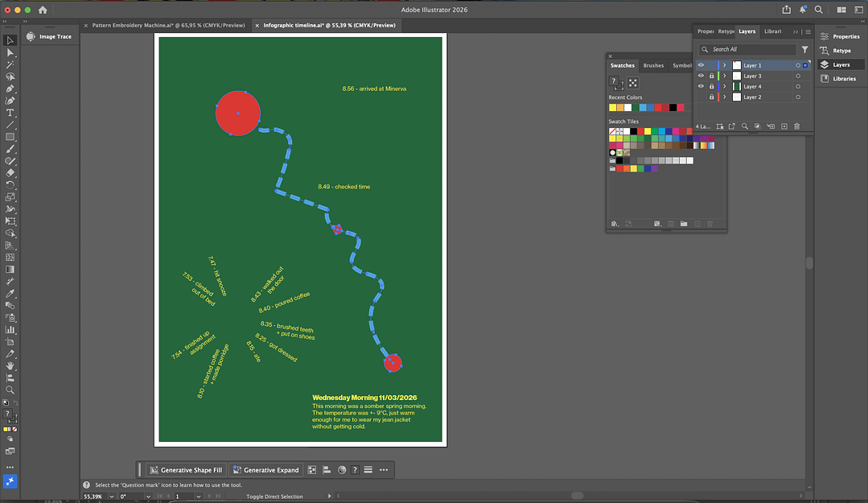868x503 pixels.
Task: Select the Rectangle tool
Action: [x=10, y=137]
